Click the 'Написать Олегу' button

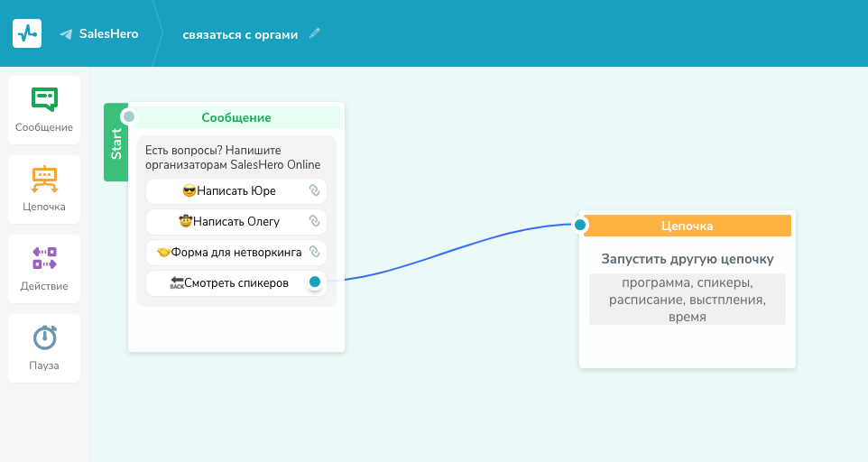pyautogui.click(x=236, y=222)
